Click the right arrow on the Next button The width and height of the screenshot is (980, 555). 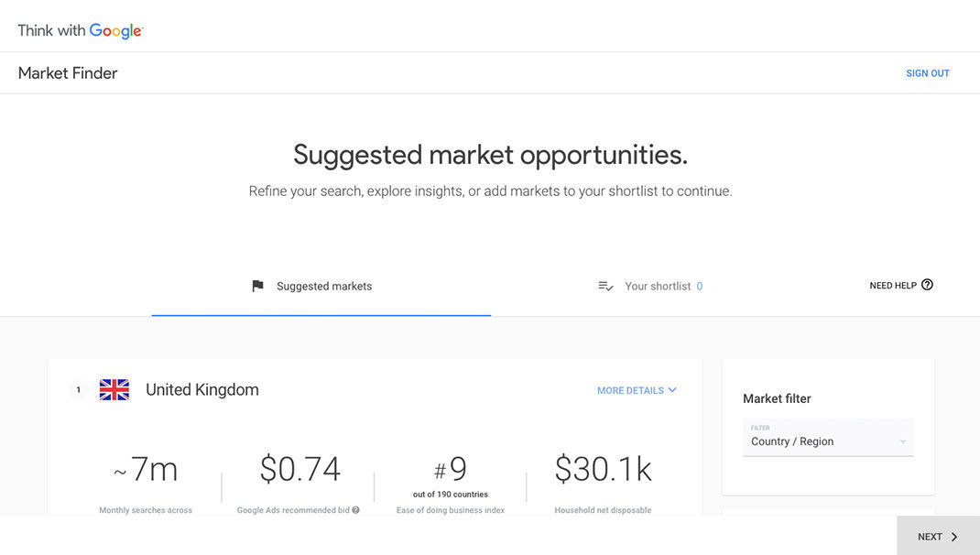click(954, 537)
